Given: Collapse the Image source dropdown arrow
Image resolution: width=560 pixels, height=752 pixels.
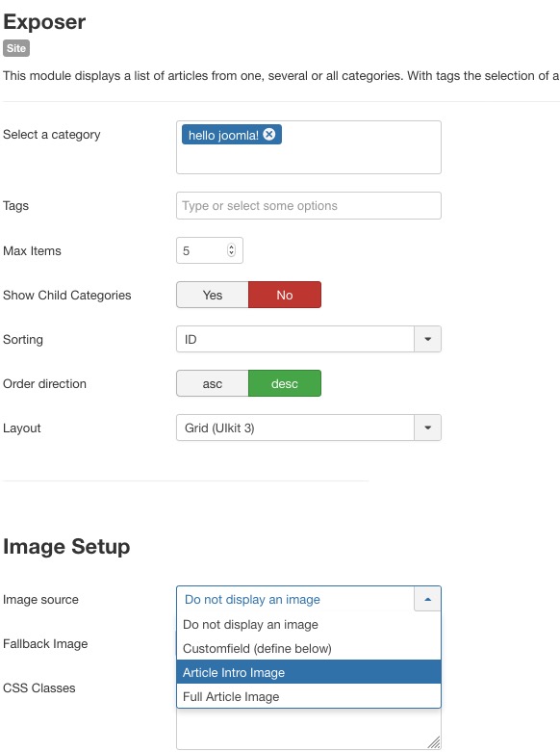Looking at the screenshot, I should click(427, 599).
